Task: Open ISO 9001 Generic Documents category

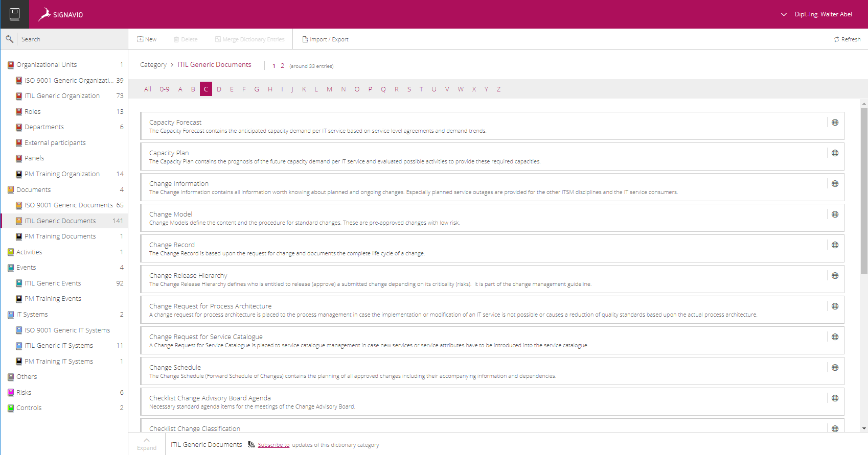Action: pyautogui.click(x=64, y=205)
